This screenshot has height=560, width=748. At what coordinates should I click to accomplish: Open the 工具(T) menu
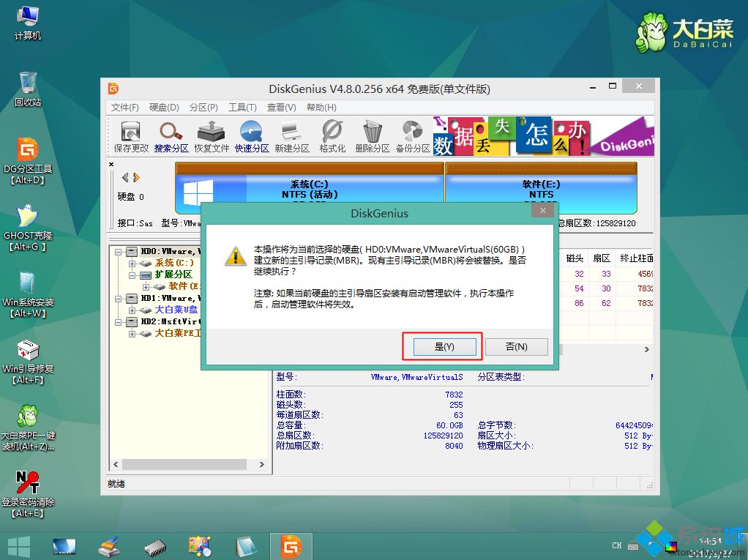pos(244,107)
